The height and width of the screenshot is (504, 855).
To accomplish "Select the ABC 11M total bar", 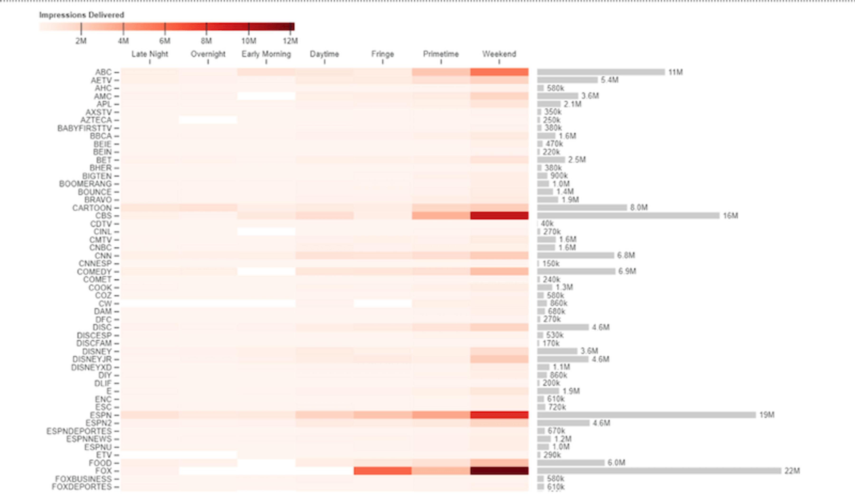I will coord(600,72).
